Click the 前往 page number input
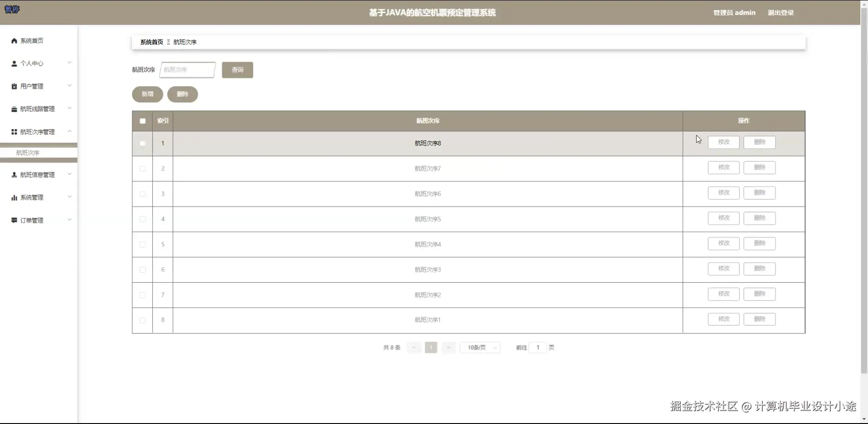This screenshot has width=868, height=424. [x=538, y=347]
